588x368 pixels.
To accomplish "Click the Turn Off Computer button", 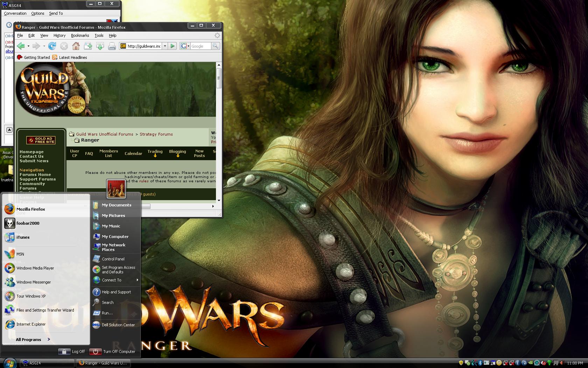I will (112, 352).
